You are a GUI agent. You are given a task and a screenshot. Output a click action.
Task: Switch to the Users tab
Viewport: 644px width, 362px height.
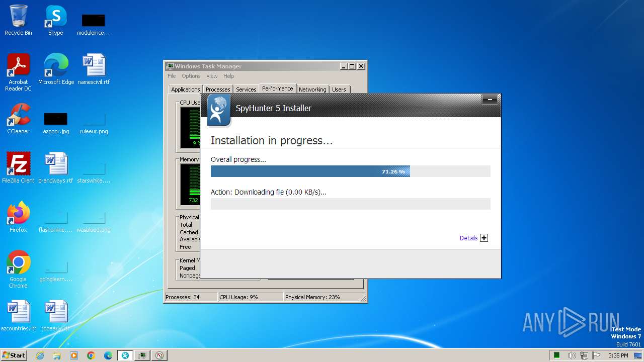pos(339,89)
